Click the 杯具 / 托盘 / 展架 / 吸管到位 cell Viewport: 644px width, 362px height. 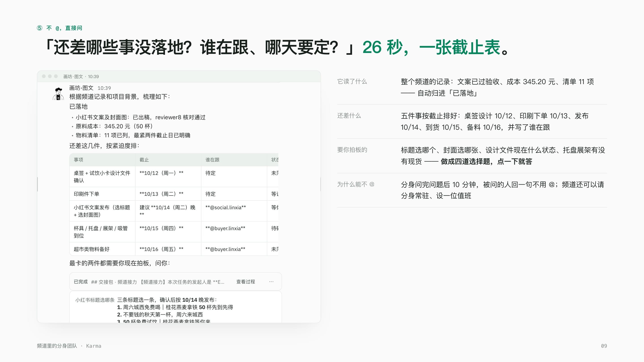pos(102,232)
